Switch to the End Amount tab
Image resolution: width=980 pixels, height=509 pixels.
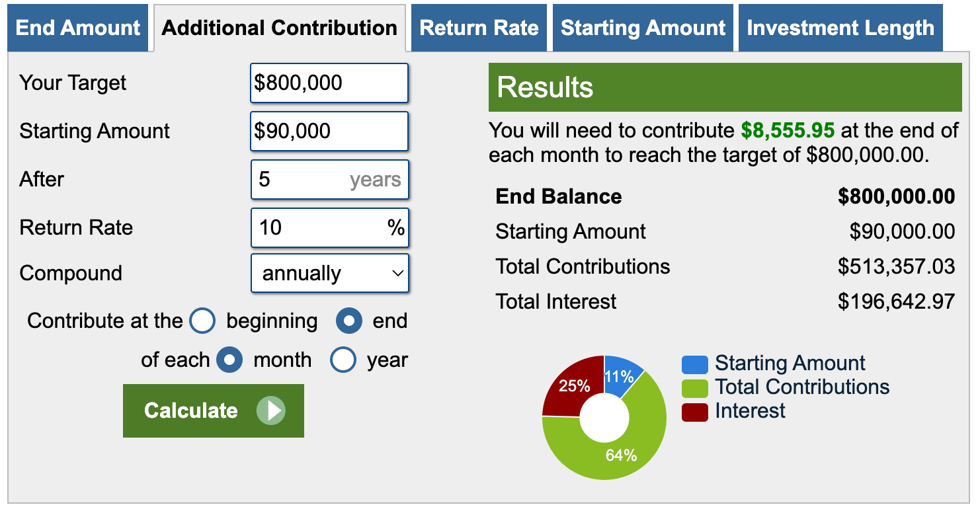[x=78, y=28]
